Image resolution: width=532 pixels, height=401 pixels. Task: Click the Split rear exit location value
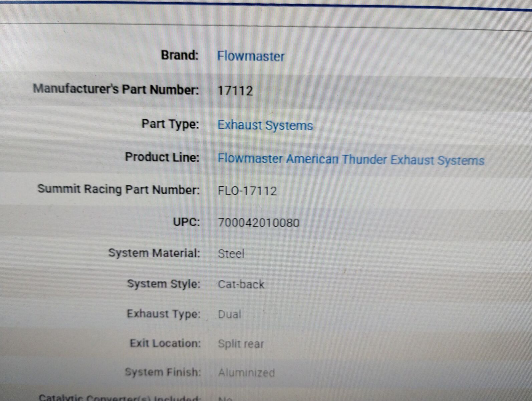[241, 344]
